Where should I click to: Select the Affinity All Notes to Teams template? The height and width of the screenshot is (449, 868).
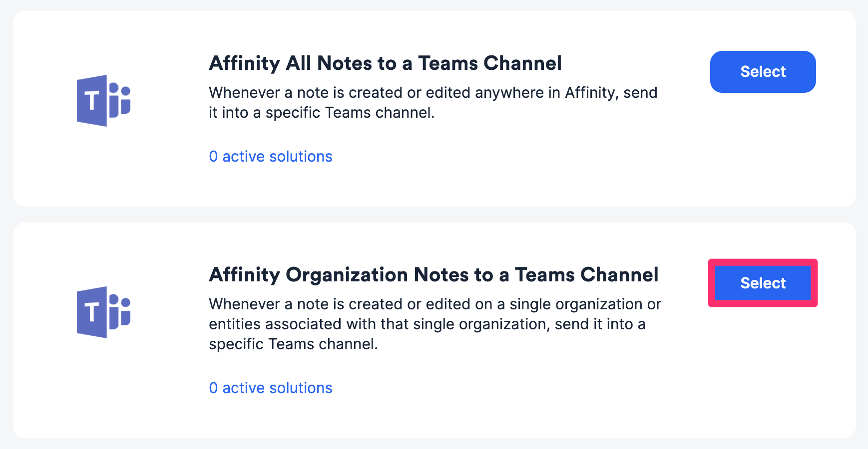click(x=763, y=71)
